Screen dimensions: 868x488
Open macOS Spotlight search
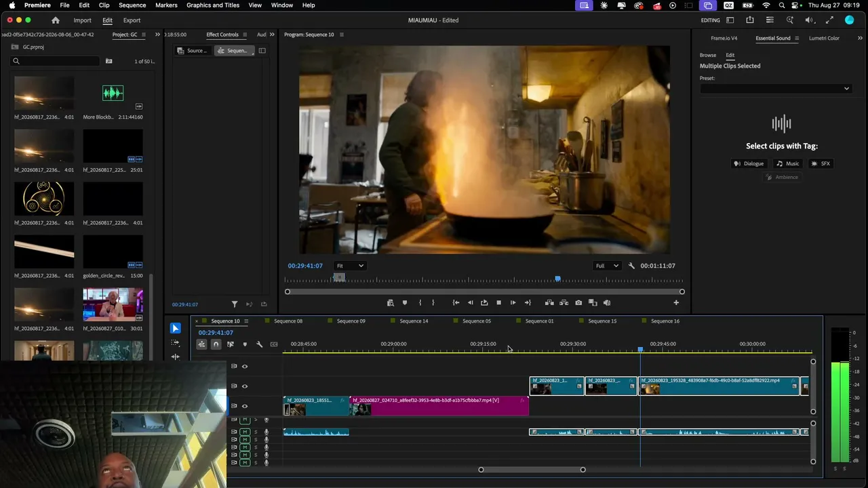[x=781, y=5]
